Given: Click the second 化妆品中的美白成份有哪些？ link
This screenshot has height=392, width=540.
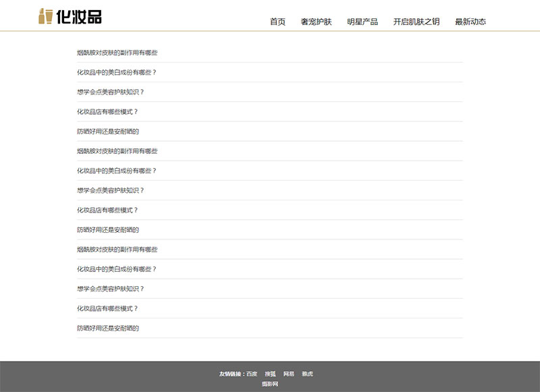Looking at the screenshot, I should [x=116, y=171].
